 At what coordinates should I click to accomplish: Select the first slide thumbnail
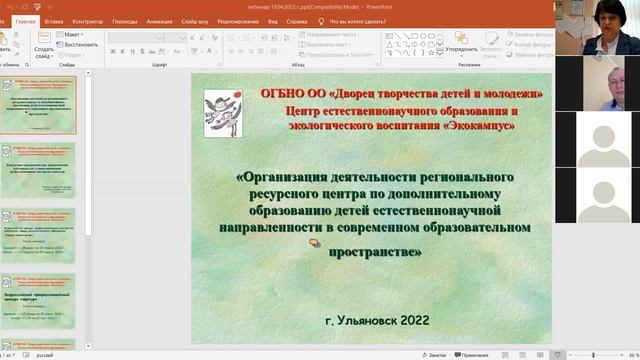click(x=38, y=105)
